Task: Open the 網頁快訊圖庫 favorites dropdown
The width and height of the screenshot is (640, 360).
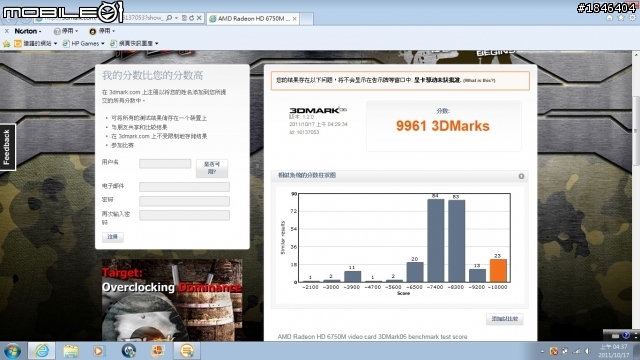Action: 135,43
